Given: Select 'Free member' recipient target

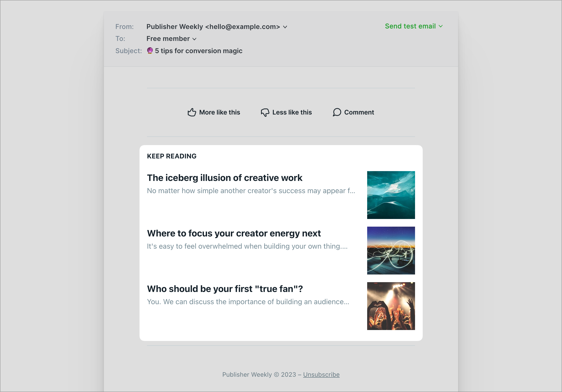Looking at the screenshot, I should pyautogui.click(x=171, y=39).
